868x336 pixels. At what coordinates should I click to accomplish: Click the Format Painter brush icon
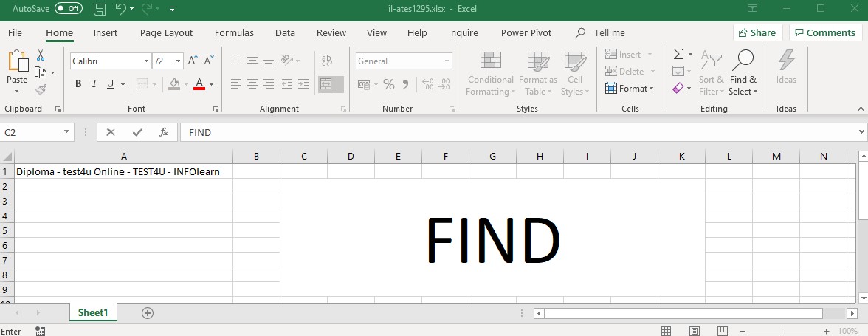click(41, 89)
